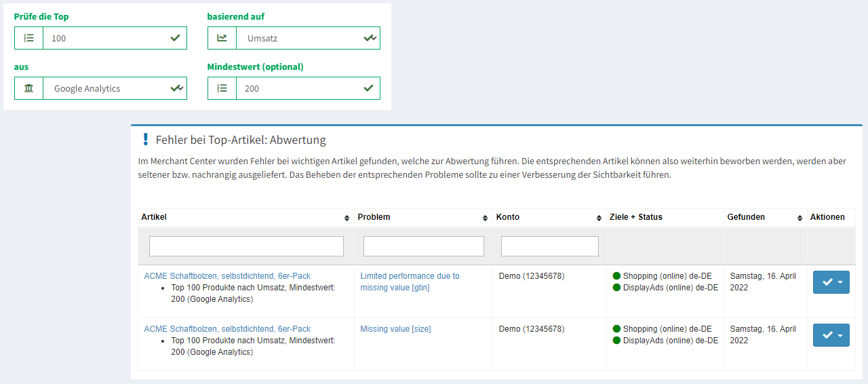
Task: Click the Problem filter input field
Action: (423, 246)
